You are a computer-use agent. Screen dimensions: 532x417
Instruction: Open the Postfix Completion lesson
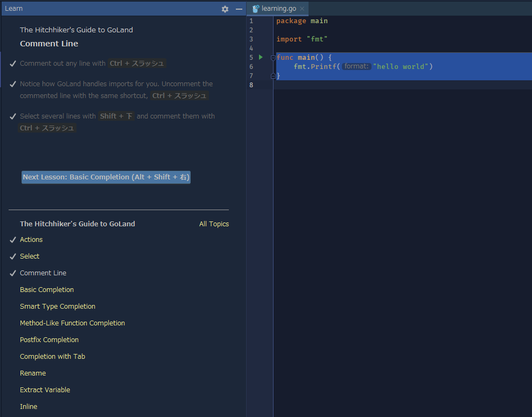(x=49, y=339)
